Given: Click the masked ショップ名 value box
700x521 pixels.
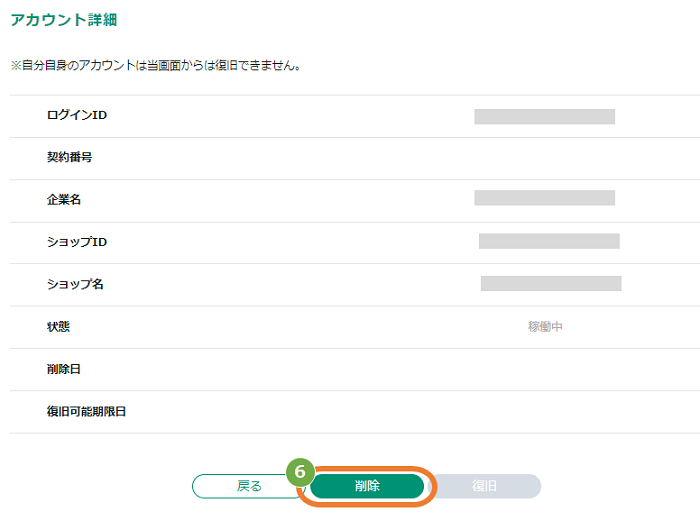Looking at the screenshot, I should 551,283.
